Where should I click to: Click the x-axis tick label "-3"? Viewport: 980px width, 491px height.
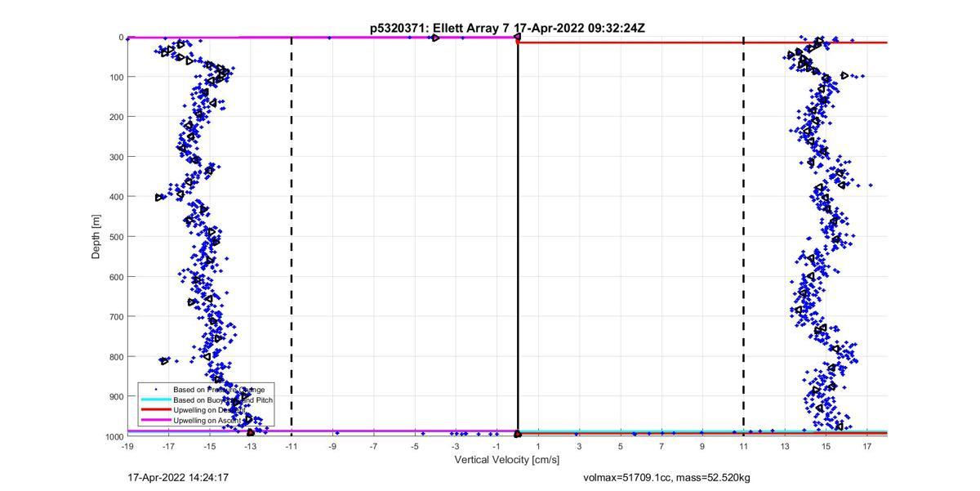point(456,447)
